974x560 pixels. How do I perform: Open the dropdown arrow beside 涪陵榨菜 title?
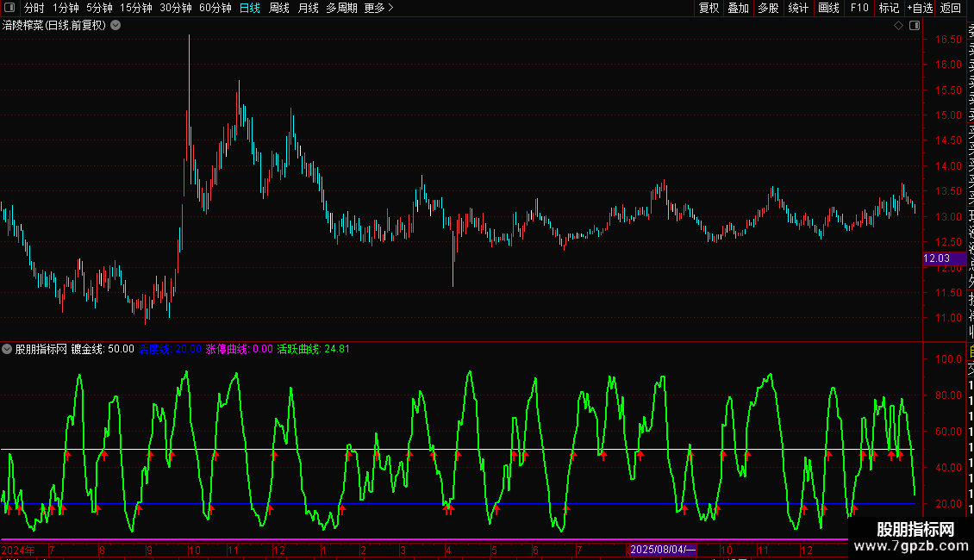coord(116,26)
